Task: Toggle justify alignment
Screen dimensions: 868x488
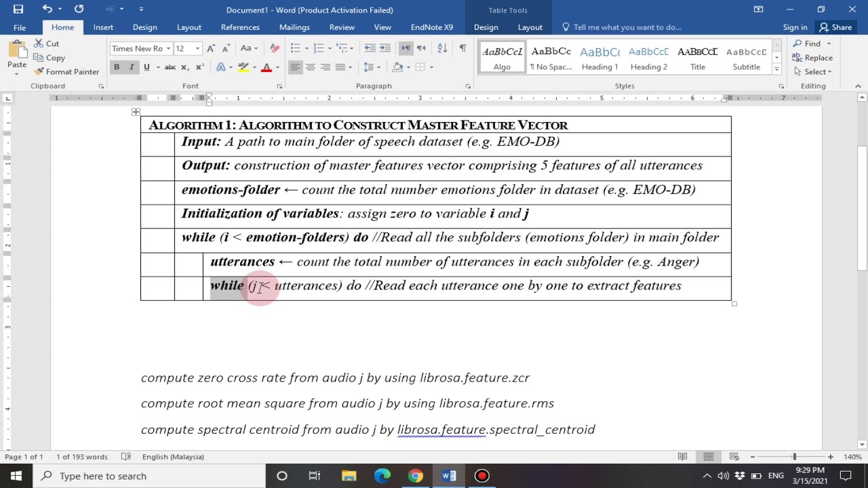Action: [x=340, y=67]
